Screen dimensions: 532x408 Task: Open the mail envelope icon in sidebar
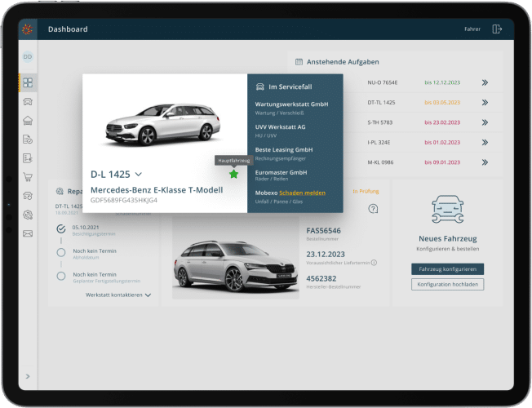pyautogui.click(x=28, y=233)
